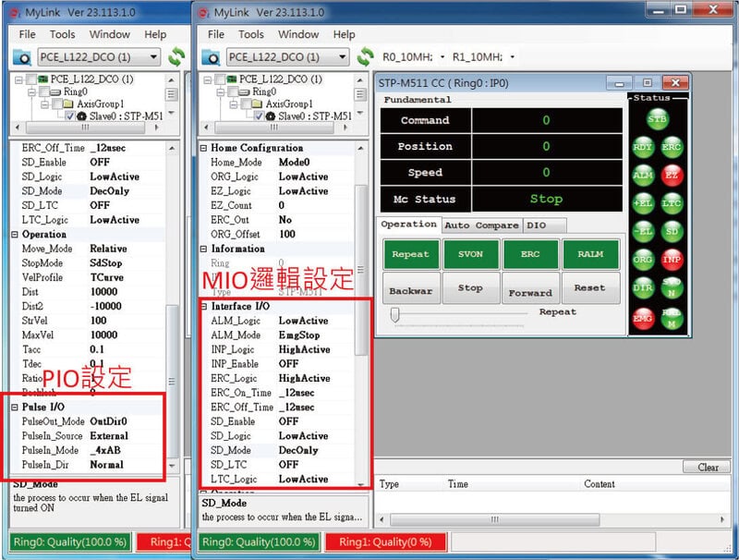
Task: Click the green refresh icon in front window
Action: click(365, 56)
